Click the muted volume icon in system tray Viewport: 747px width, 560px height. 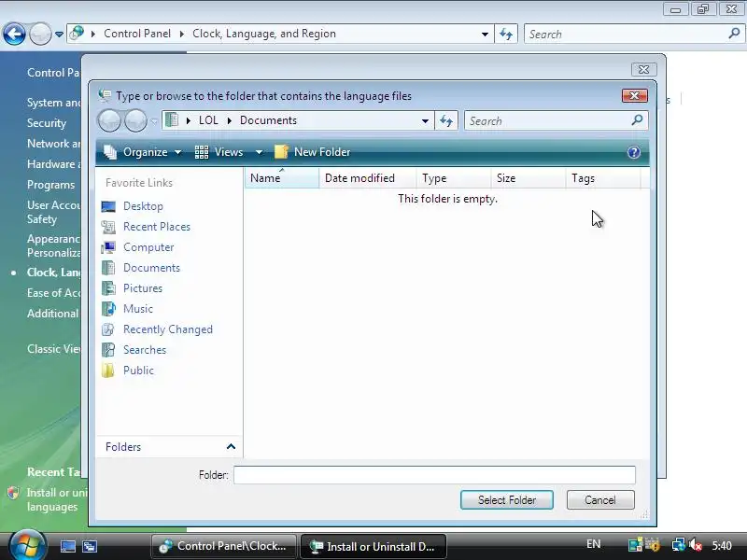[696, 545]
